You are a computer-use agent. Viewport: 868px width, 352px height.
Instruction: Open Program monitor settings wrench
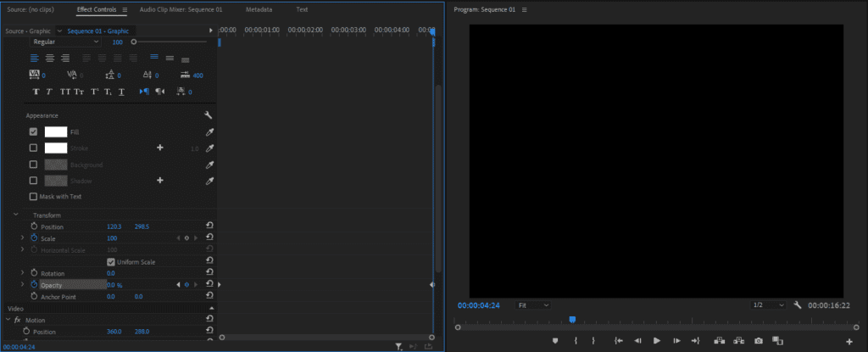pos(798,305)
